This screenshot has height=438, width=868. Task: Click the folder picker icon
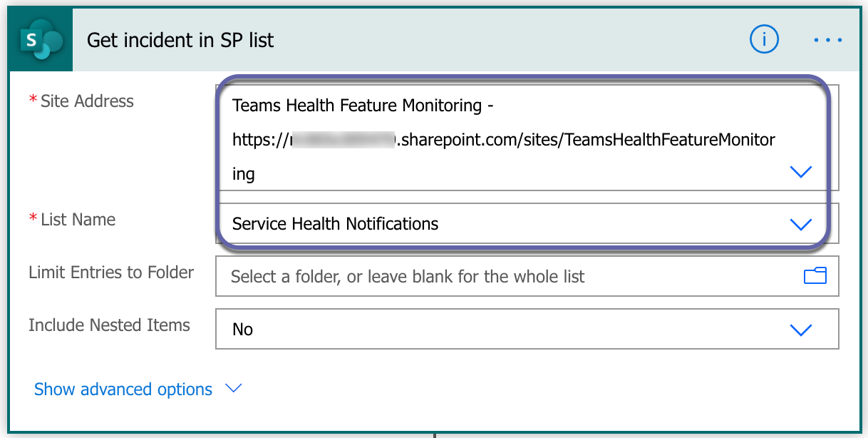click(815, 276)
